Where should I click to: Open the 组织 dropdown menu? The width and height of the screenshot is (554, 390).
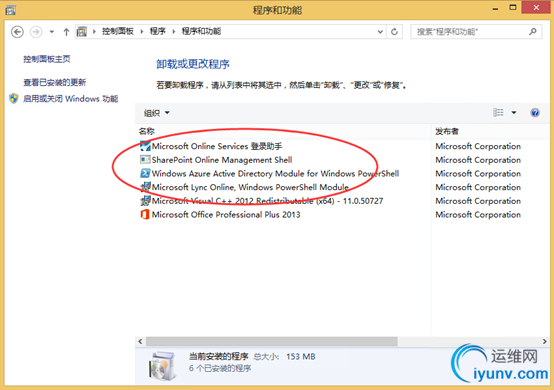157,113
